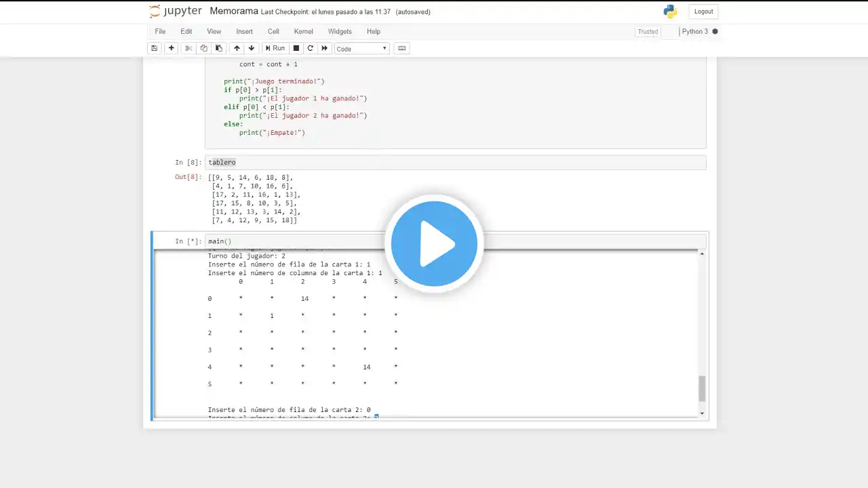The width and height of the screenshot is (868, 488).
Task: Click the main() input cell
Action: pyautogui.click(x=455, y=241)
